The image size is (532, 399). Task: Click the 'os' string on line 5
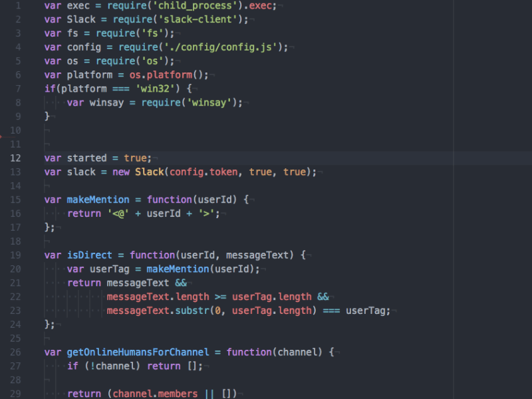click(x=152, y=61)
